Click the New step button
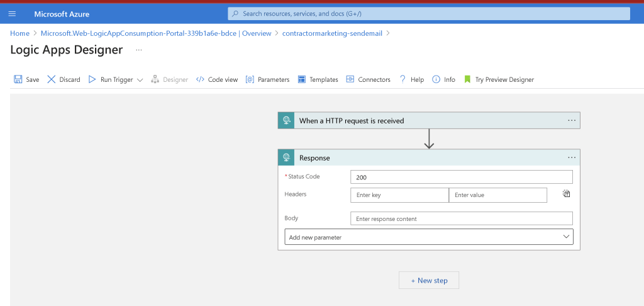This screenshot has width=644, height=306. coord(429,280)
